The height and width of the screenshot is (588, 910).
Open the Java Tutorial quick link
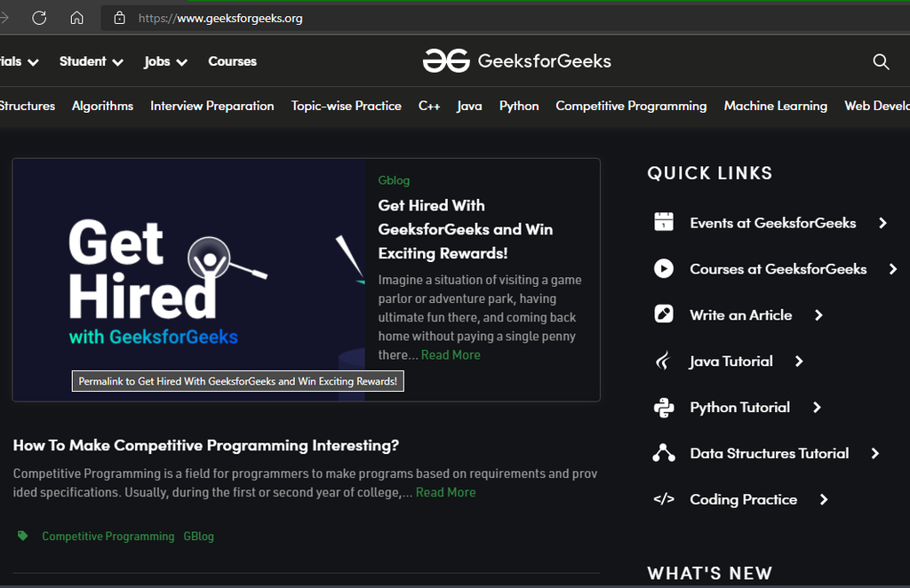(730, 362)
